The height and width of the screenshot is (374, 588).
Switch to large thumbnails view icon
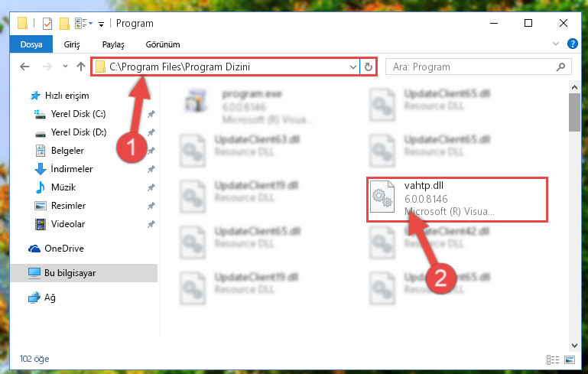click(x=569, y=360)
